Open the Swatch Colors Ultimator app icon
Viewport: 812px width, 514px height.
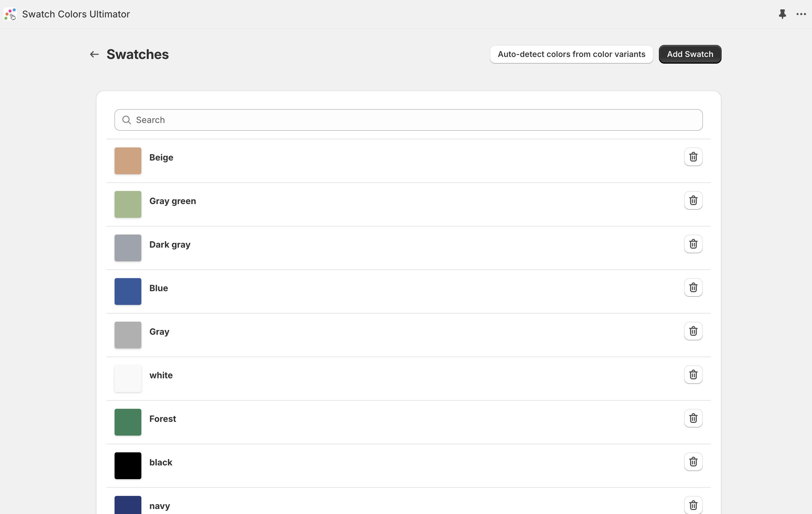point(10,14)
